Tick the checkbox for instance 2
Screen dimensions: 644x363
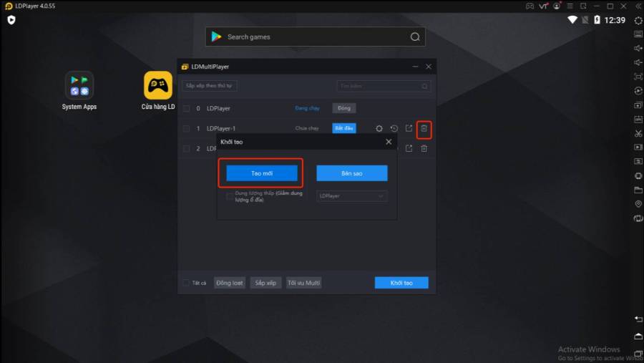[187, 148]
